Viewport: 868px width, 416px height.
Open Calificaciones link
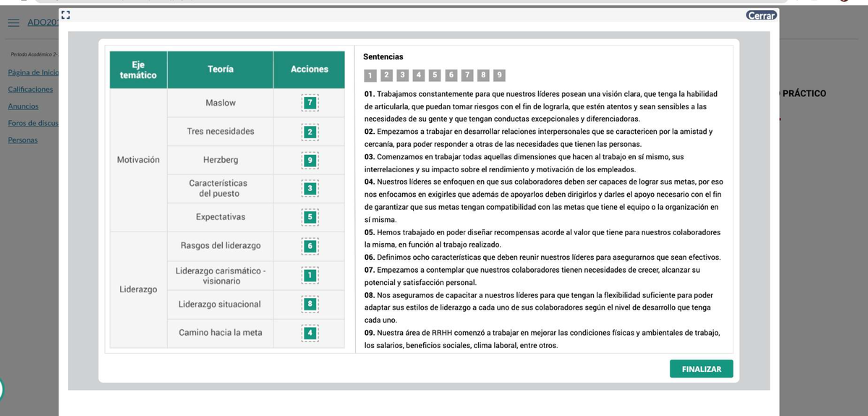pos(30,89)
